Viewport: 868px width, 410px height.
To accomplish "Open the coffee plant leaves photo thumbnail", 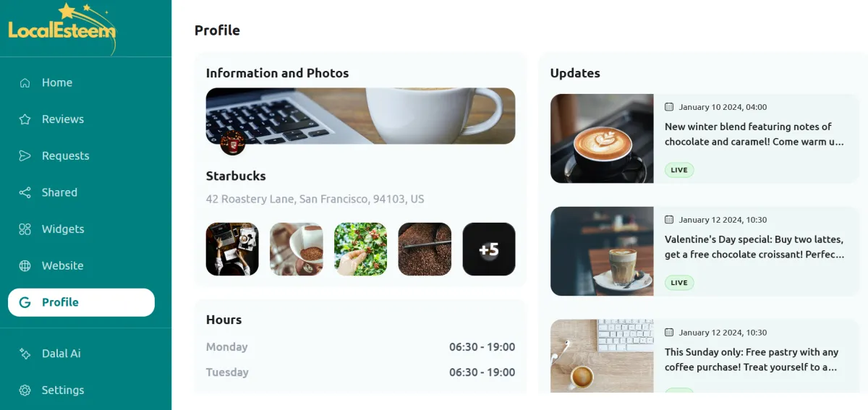I will click(360, 249).
